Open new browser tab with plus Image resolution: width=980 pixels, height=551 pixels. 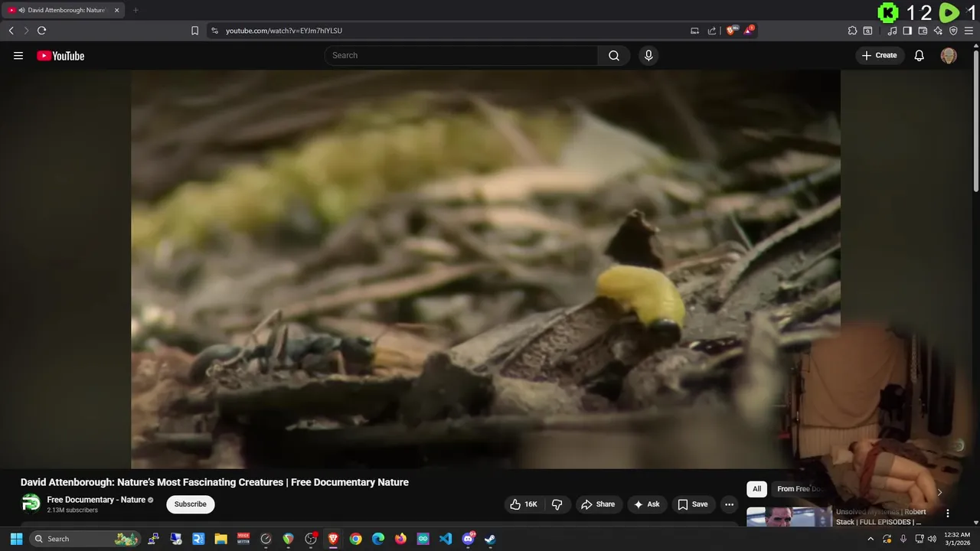[136, 10]
